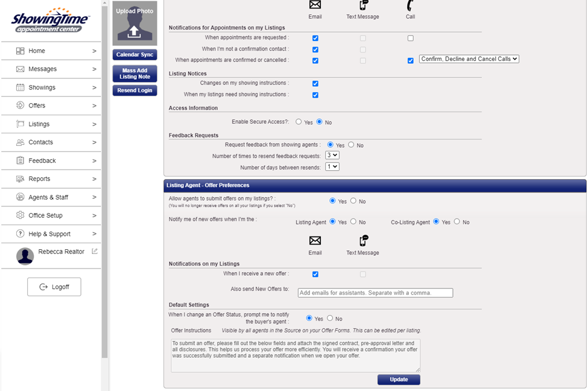Uncheck email when I receive a new offer
Screen dimensions: 588x391
click(315, 275)
